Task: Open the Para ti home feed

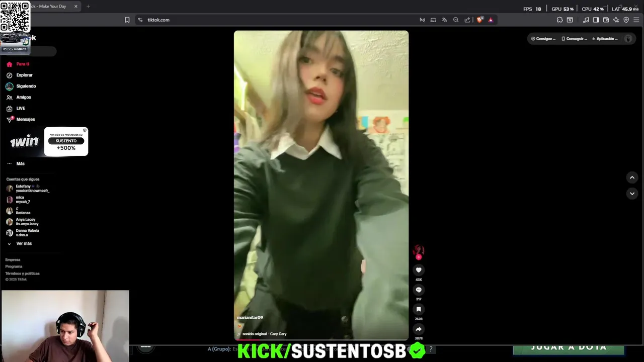Action: pyautogui.click(x=18, y=64)
